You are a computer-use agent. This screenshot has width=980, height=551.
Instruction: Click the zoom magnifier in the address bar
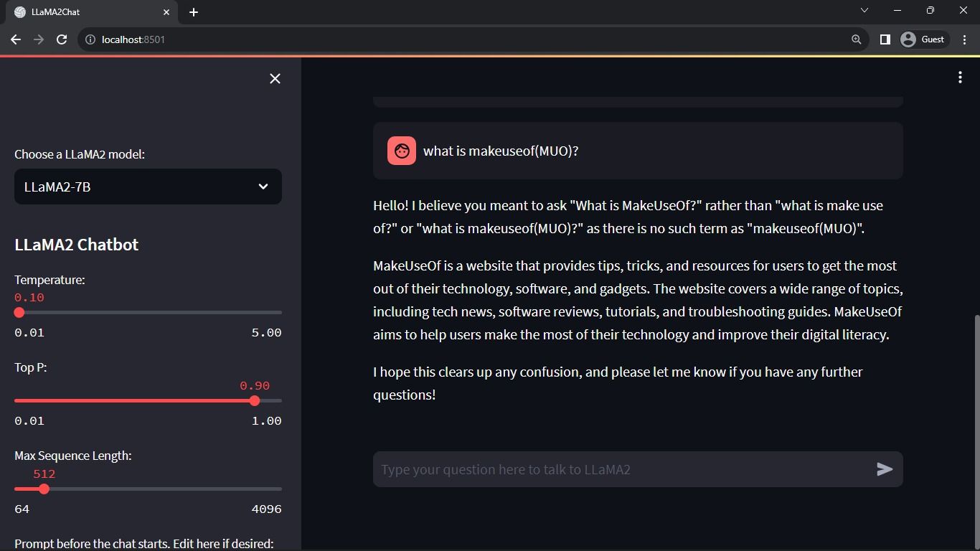[x=855, y=39]
